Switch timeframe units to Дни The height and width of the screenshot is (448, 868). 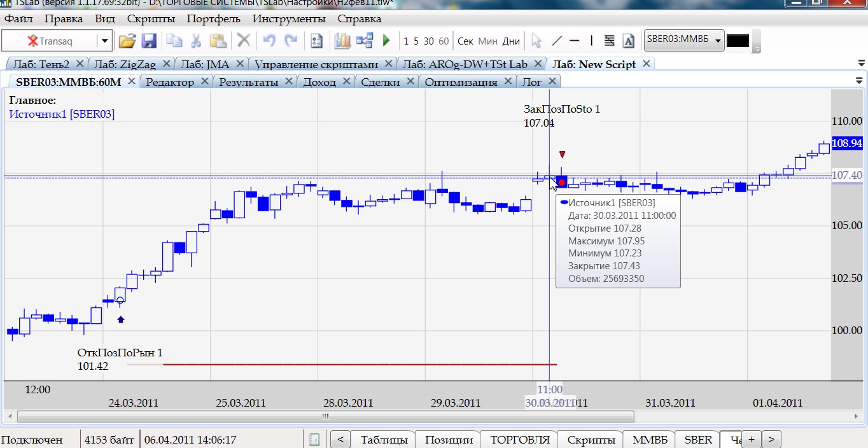click(511, 41)
